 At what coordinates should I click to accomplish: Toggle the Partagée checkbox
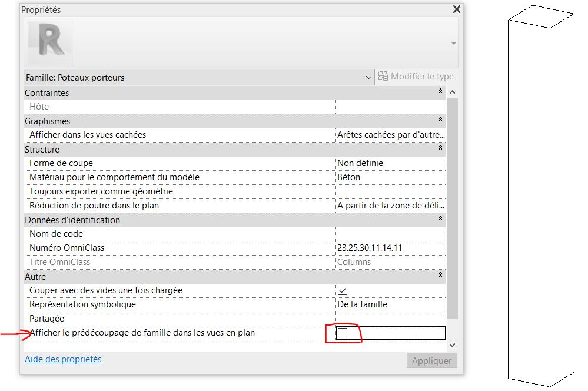[x=343, y=319]
